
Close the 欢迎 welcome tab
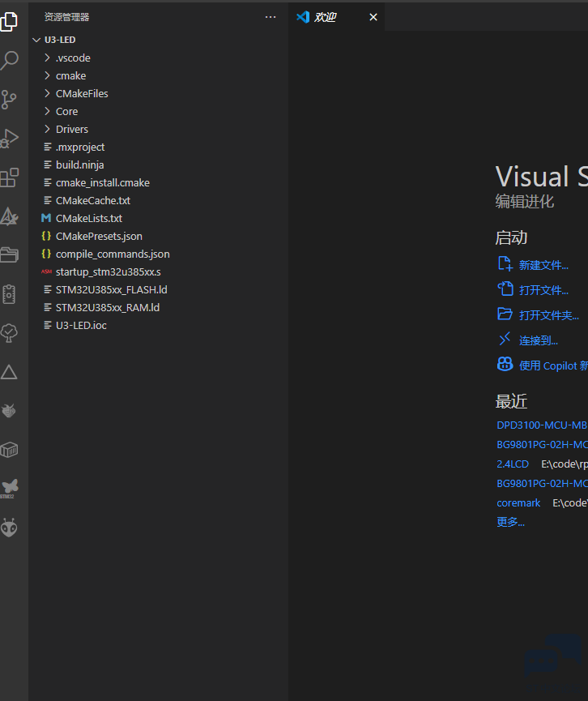point(373,17)
